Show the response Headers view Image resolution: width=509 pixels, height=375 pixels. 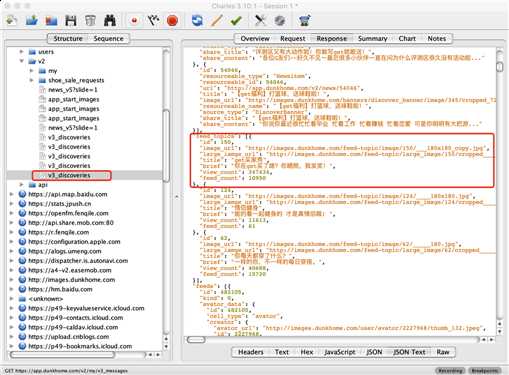click(x=251, y=352)
